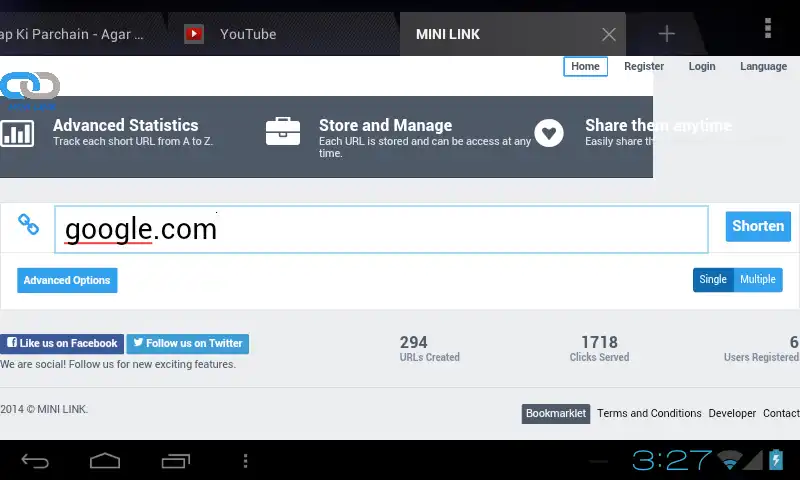Click Follow us on Twitter button
This screenshot has height=480, width=800.
(x=188, y=343)
